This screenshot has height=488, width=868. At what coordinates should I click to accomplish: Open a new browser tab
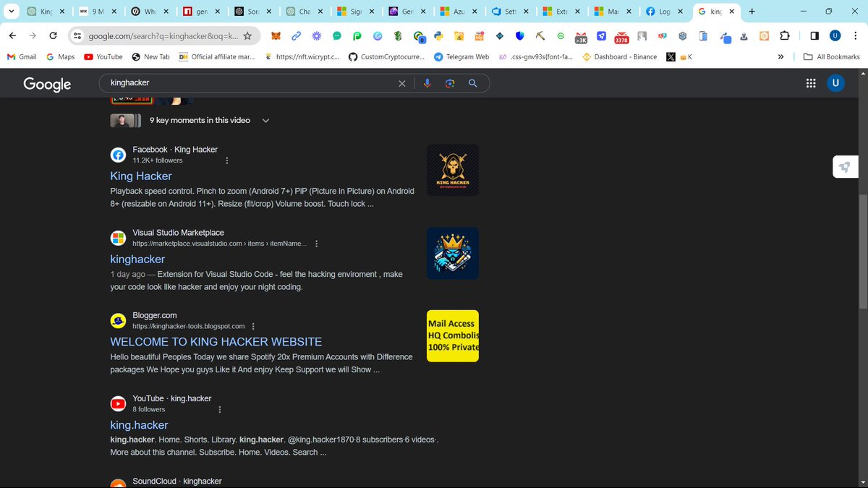(752, 12)
